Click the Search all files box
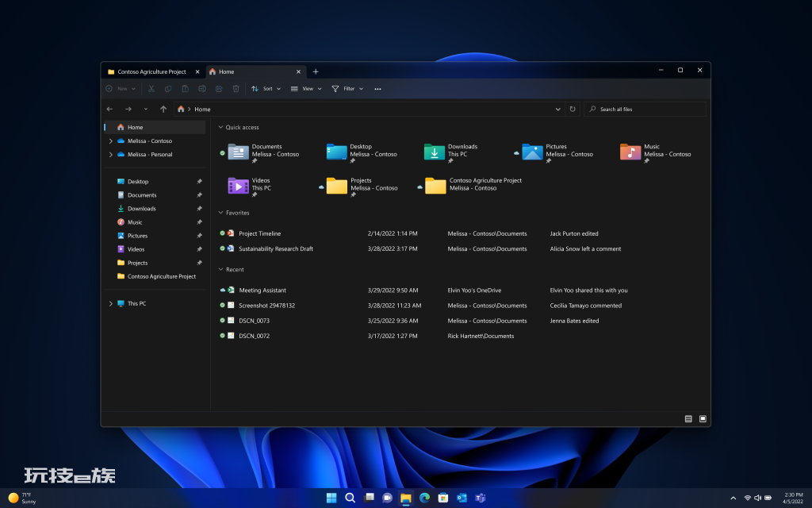This screenshot has height=508, width=812. [x=645, y=109]
